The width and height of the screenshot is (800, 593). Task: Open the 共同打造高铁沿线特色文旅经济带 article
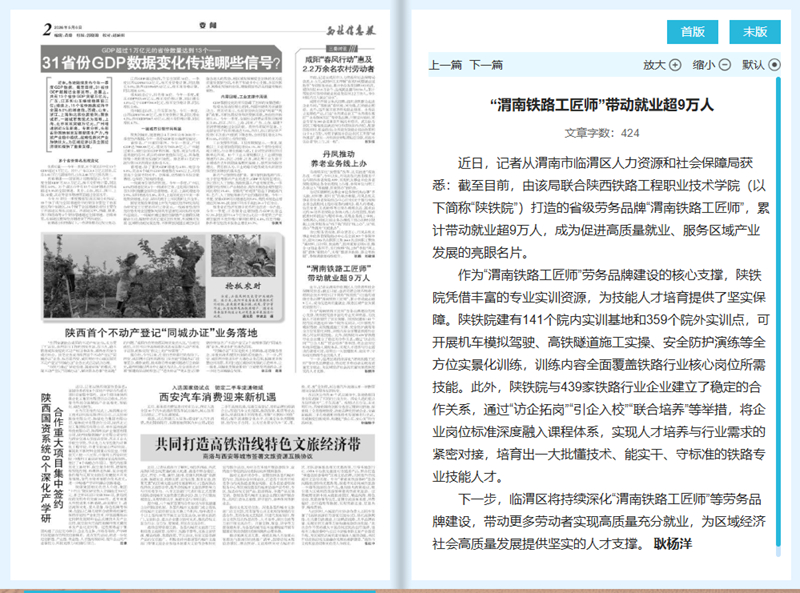tap(258, 444)
